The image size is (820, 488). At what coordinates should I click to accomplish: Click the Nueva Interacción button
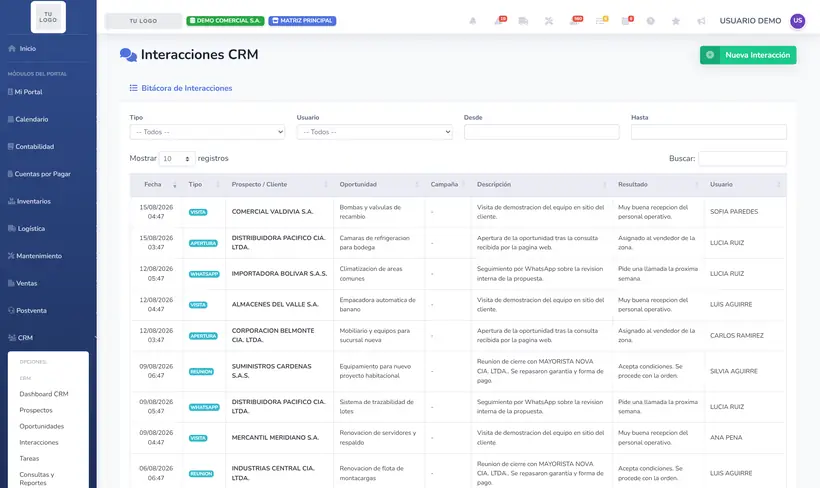(x=748, y=55)
